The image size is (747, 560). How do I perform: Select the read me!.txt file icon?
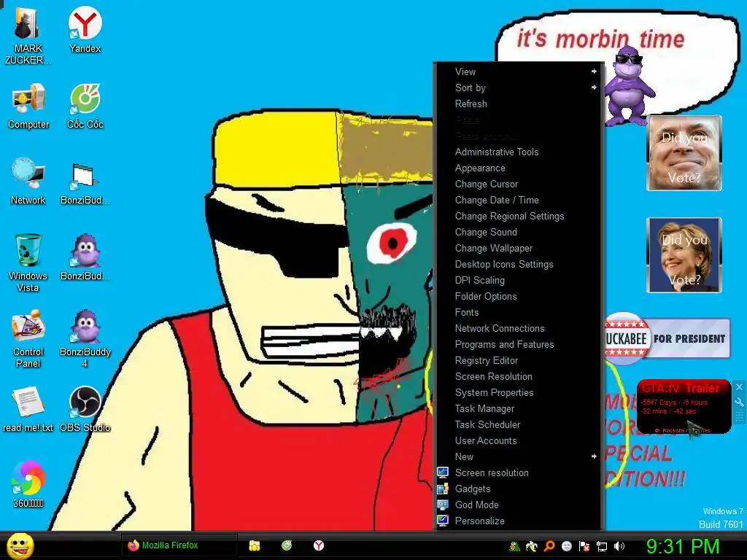pos(28,410)
